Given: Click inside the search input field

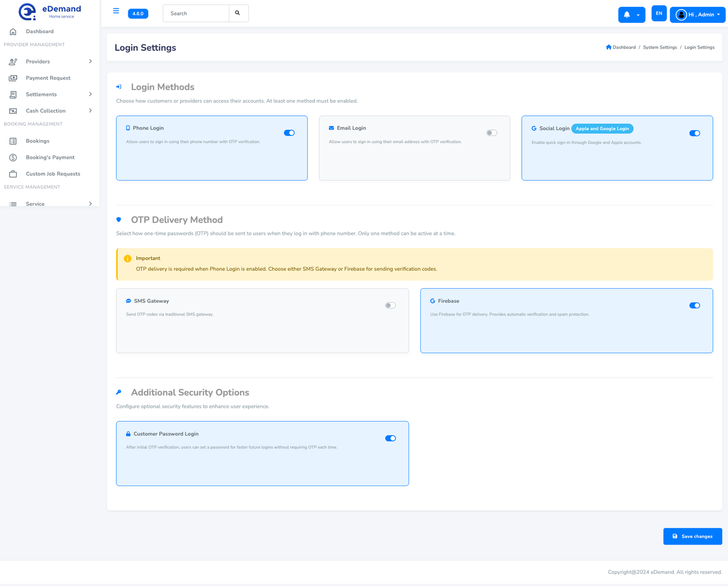Looking at the screenshot, I should coord(196,13).
